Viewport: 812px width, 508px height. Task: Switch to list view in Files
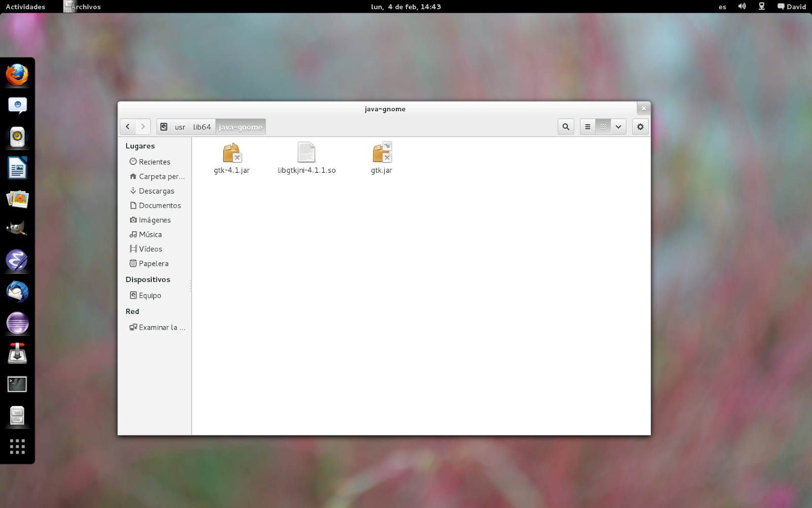point(587,126)
